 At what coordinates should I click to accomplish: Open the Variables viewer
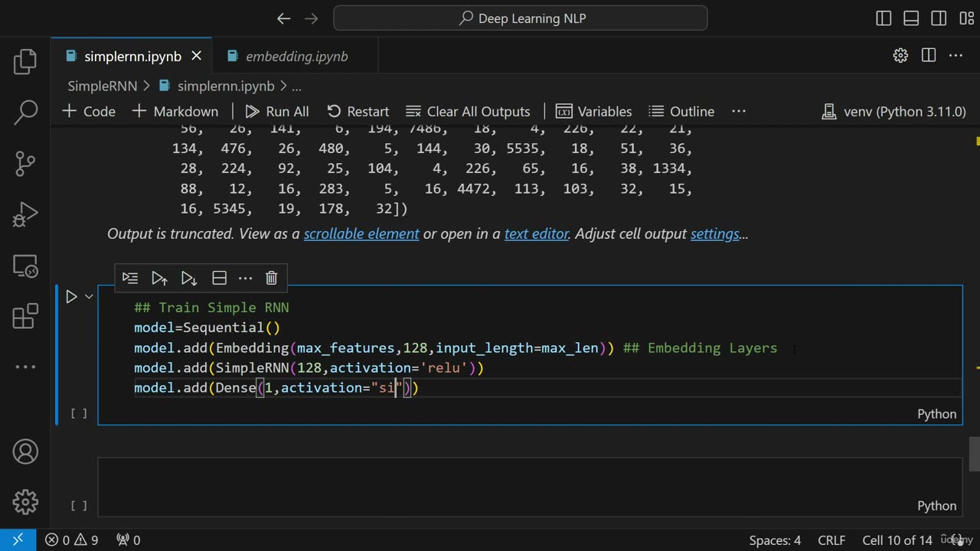[593, 111]
